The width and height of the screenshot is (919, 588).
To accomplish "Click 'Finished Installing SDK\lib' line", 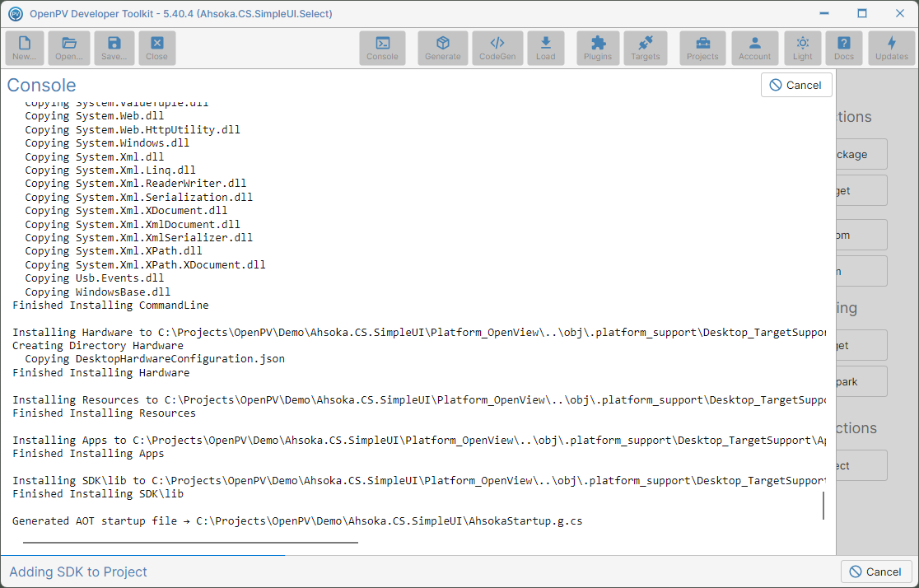I will [x=98, y=493].
